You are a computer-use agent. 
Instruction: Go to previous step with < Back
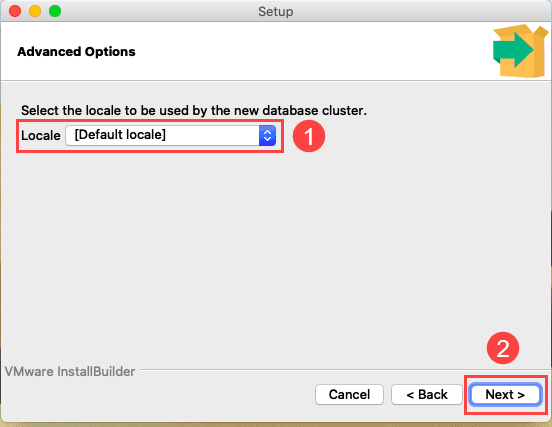(427, 395)
